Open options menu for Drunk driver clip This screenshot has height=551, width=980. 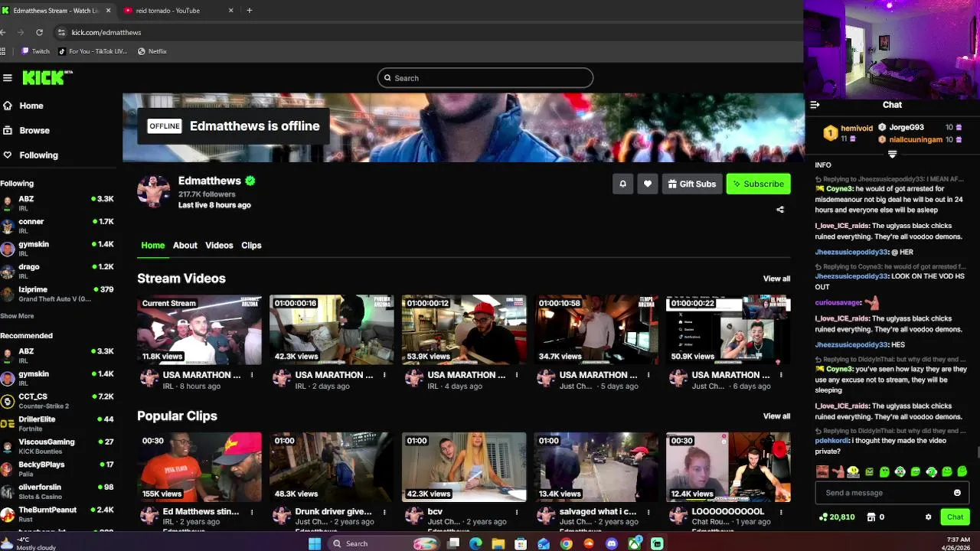click(x=384, y=512)
